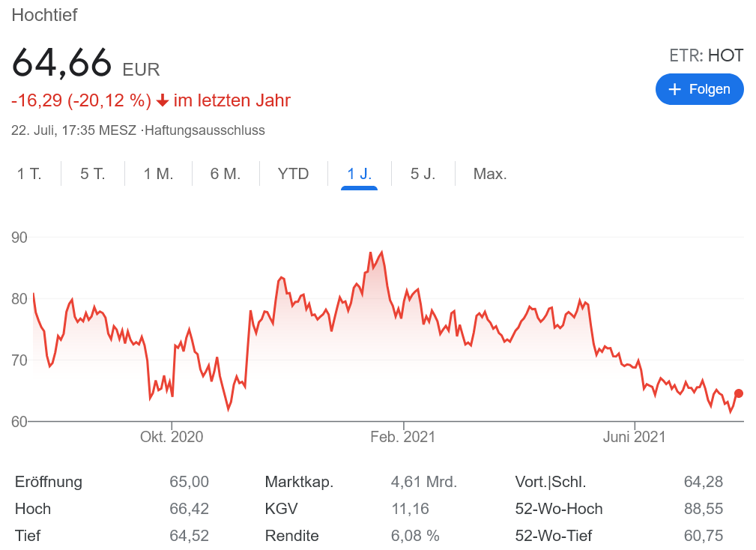Image resolution: width=756 pixels, height=550 pixels.
Task: Switch to the 5 J. view
Action: point(423,174)
